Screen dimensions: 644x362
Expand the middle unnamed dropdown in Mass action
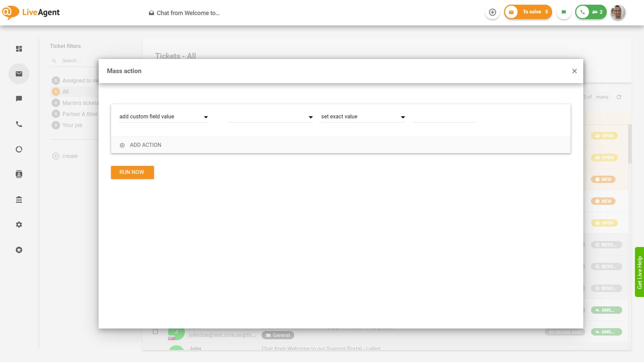coord(311,117)
